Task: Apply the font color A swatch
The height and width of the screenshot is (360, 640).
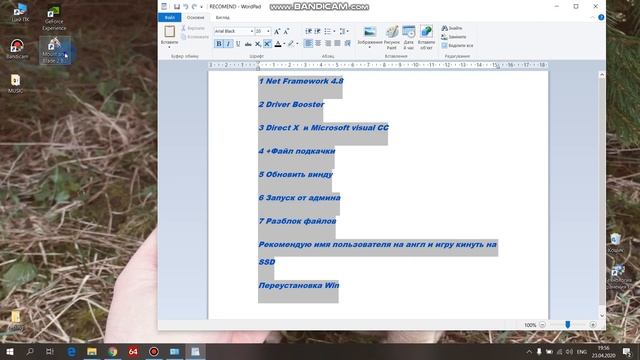Action: (x=278, y=44)
